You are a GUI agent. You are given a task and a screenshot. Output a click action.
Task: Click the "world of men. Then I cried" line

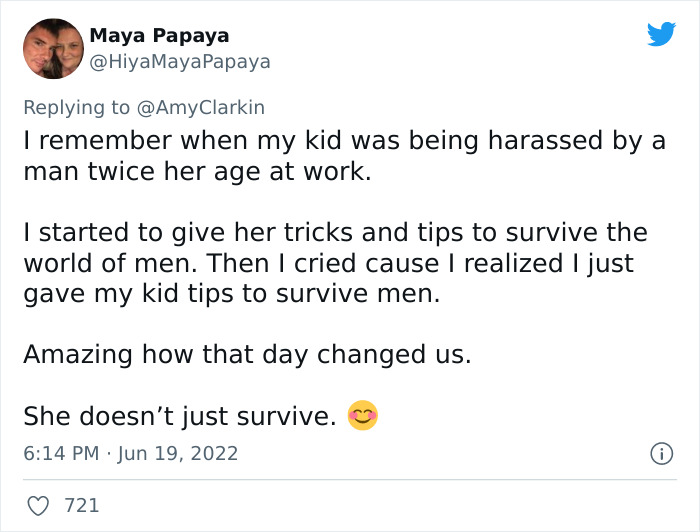coord(328,263)
